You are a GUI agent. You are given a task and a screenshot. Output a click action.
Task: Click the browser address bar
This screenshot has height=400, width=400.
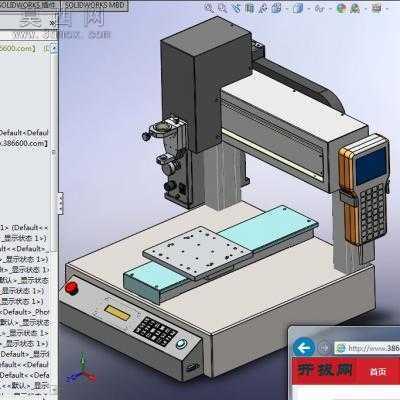pos(367,348)
